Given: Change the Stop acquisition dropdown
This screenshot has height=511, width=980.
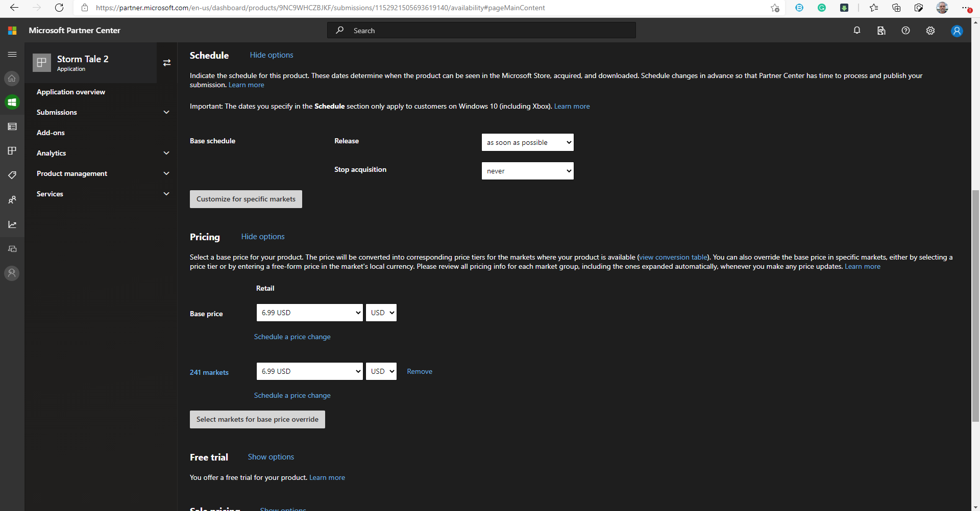Looking at the screenshot, I should pos(527,170).
